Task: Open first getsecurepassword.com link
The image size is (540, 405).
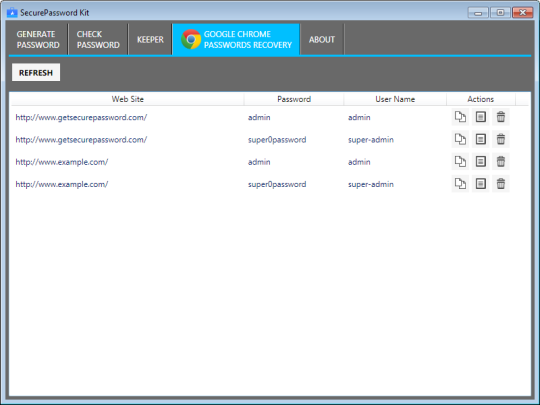Action: 81,117
